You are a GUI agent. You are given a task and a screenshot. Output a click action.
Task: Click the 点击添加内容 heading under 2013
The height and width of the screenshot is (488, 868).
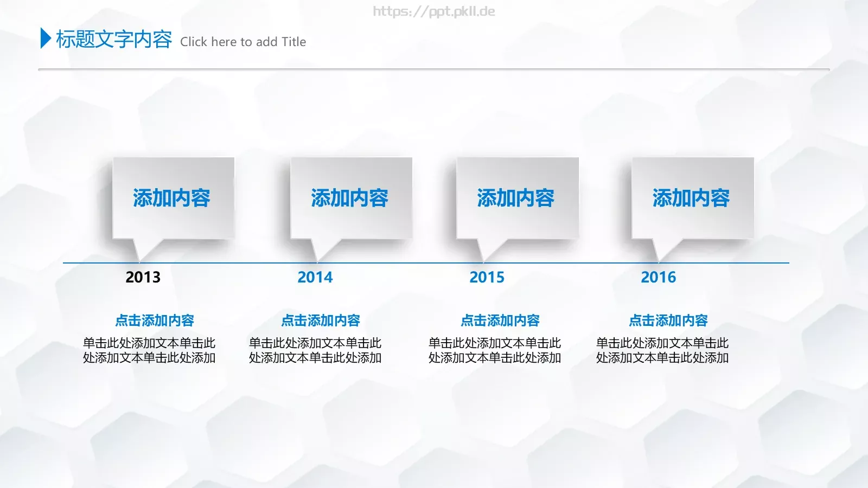[x=155, y=320]
